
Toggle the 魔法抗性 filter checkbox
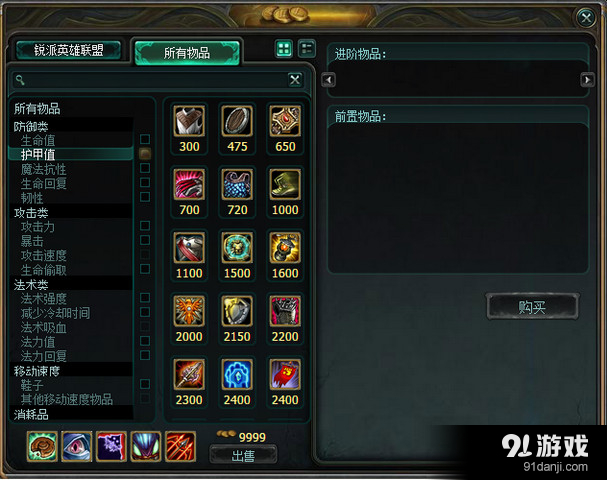[x=145, y=168]
